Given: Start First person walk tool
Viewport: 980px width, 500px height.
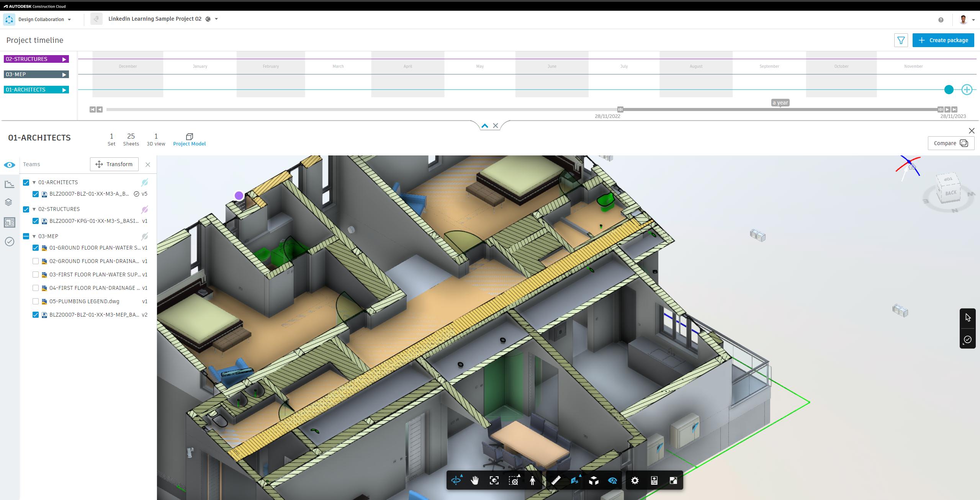Looking at the screenshot, I should coord(532,480).
